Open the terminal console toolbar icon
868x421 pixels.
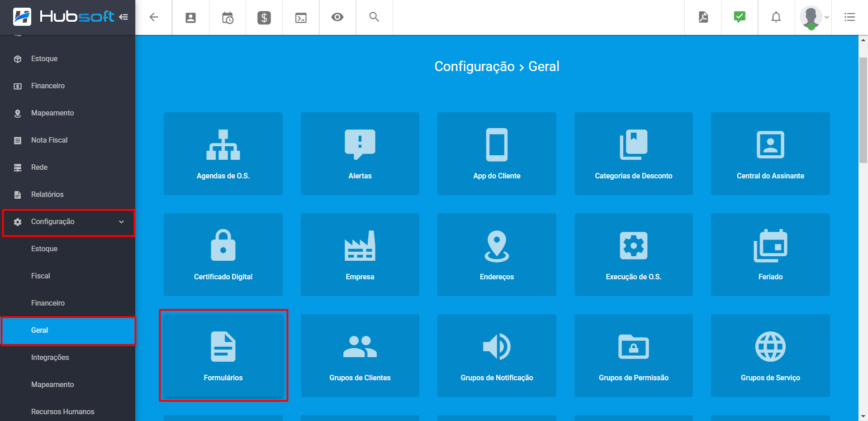point(301,18)
